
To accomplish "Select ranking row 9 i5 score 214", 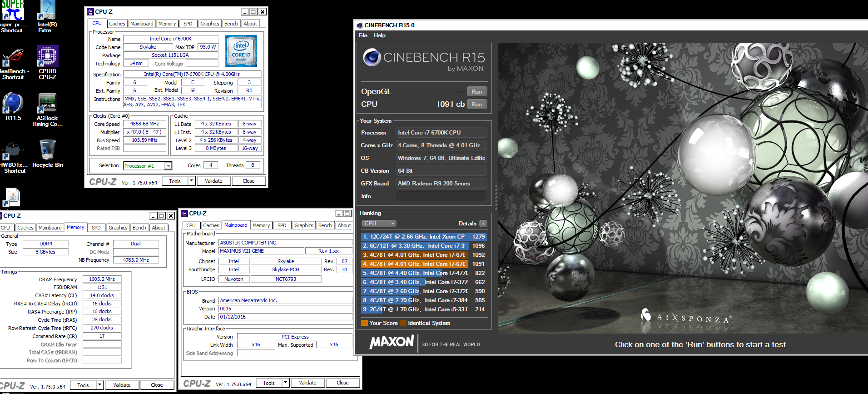I will coord(424,309).
